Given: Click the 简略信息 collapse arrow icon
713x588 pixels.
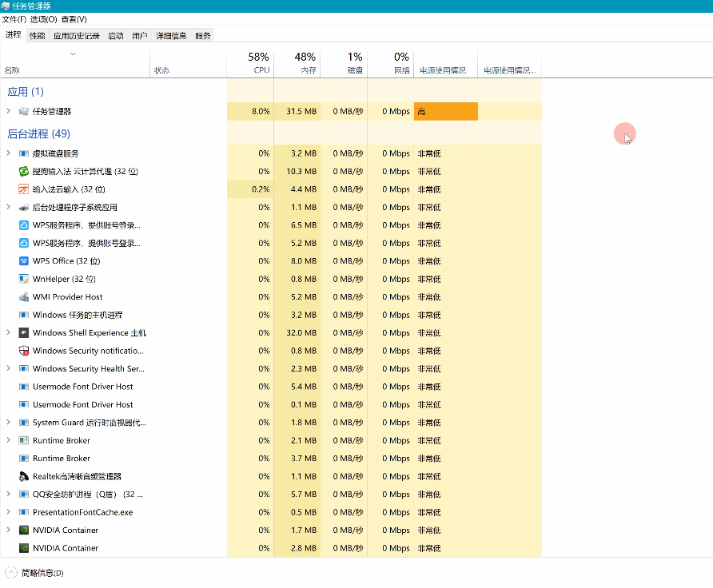Looking at the screenshot, I should click(11, 573).
